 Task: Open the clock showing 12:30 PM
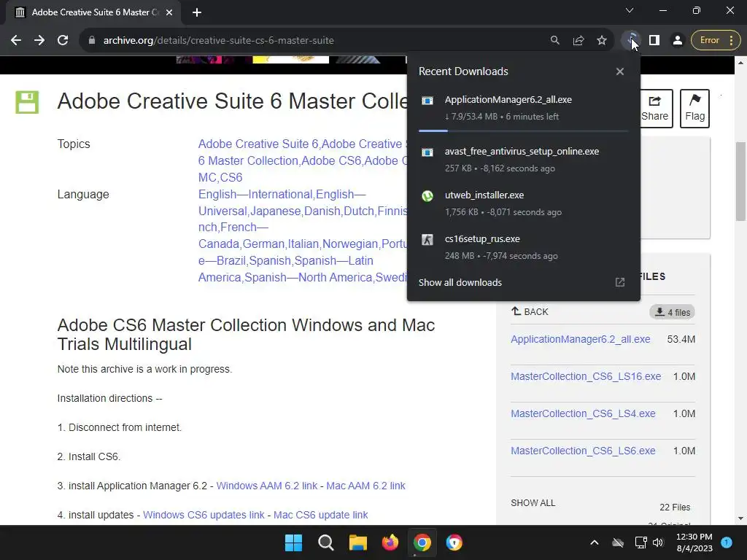(x=694, y=542)
